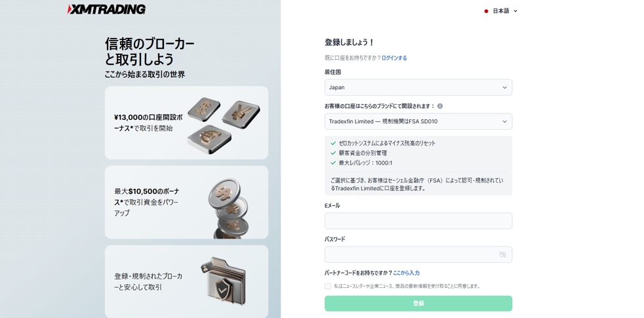The height and width of the screenshot is (318, 644).
Task: Click the shield wallet security image
Action: pyautogui.click(x=224, y=281)
